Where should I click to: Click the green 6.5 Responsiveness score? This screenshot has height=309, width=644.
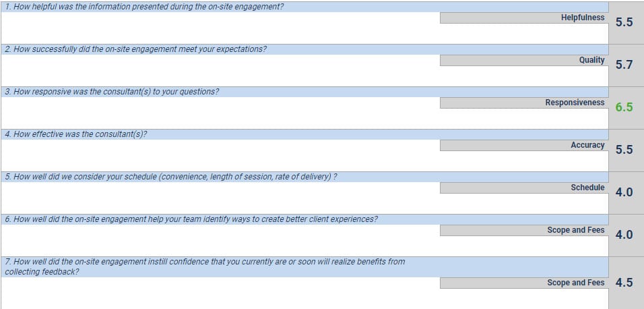[x=624, y=108]
